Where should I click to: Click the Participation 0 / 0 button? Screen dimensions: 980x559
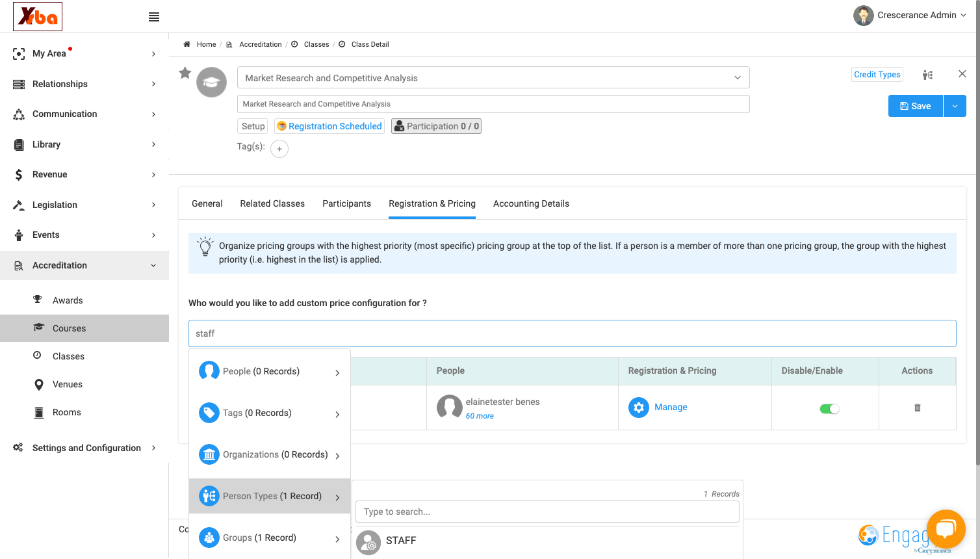437,126
